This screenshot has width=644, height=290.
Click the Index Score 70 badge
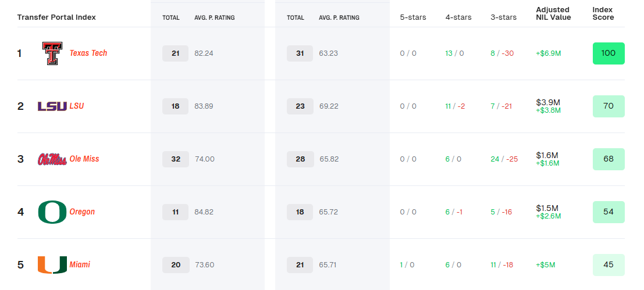point(609,106)
